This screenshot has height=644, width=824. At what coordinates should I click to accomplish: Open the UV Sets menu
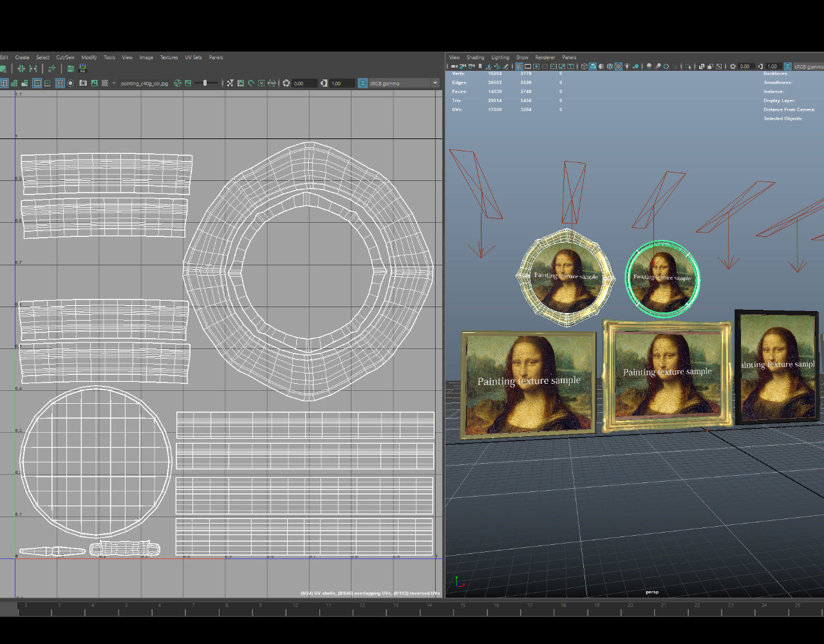pos(193,57)
